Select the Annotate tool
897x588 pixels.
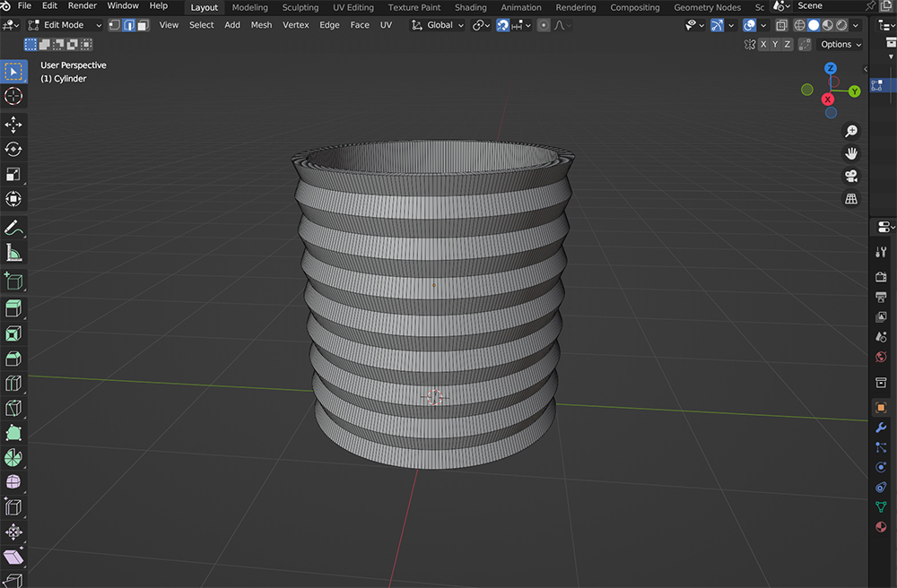tap(13, 227)
